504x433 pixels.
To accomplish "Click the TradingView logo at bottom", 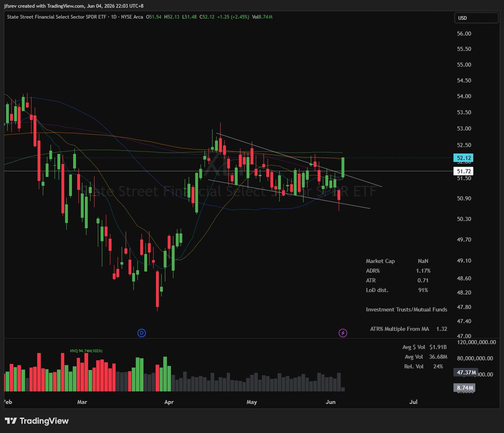I will click(x=37, y=421).
